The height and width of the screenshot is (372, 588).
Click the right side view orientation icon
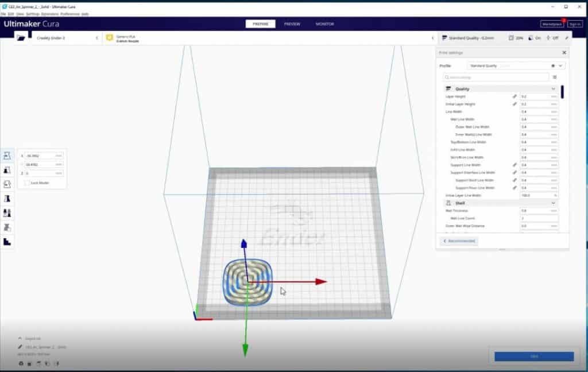[x=57, y=363]
